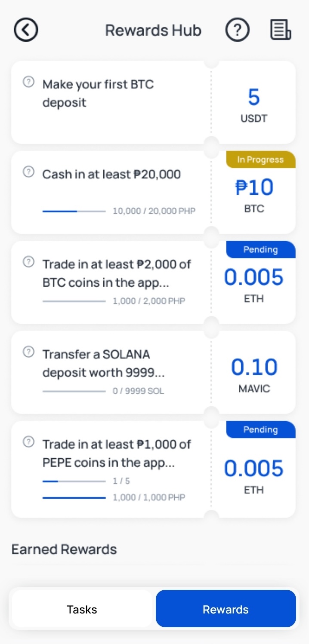Open the transaction history document icon

tap(280, 30)
